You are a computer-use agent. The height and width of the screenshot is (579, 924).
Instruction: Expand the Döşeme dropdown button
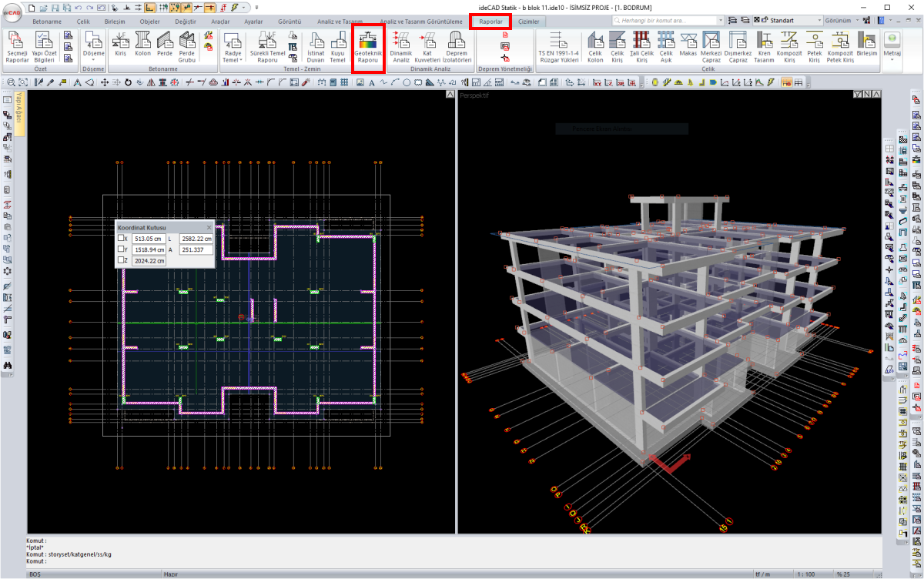93,59
